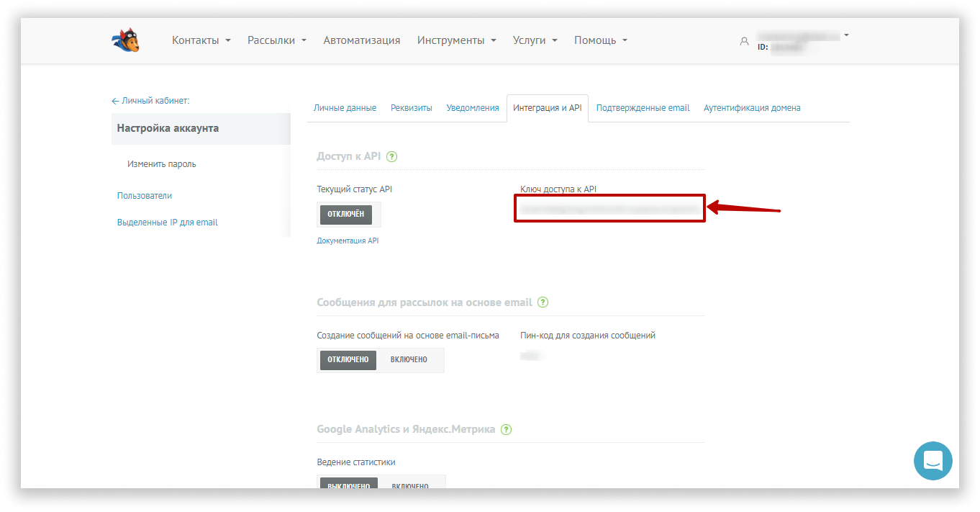Viewport: 980px width, 512px height.
Task: Click the user profile icon
Action: tap(744, 41)
